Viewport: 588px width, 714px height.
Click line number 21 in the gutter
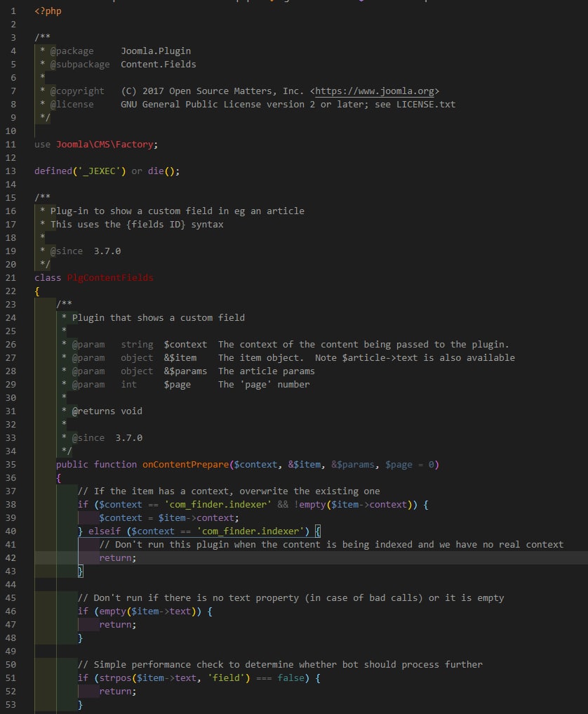11,278
